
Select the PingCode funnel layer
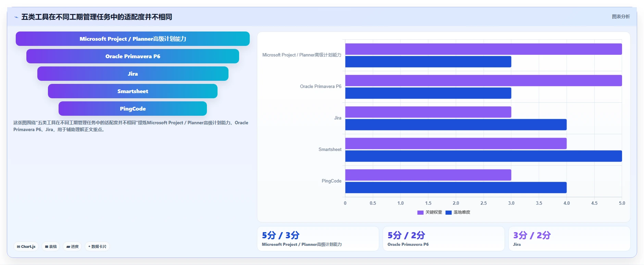(133, 109)
